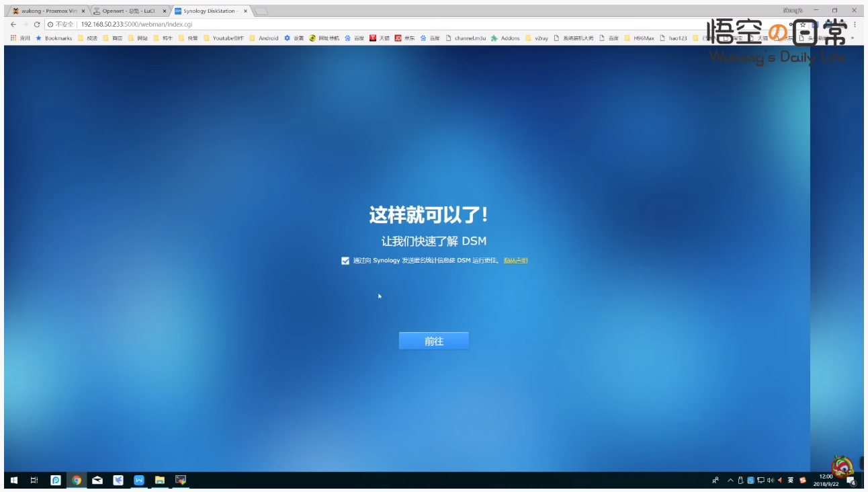This screenshot has height=492, width=868.
Task: Open the Android bookmark folder
Action: [x=263, y=38]
